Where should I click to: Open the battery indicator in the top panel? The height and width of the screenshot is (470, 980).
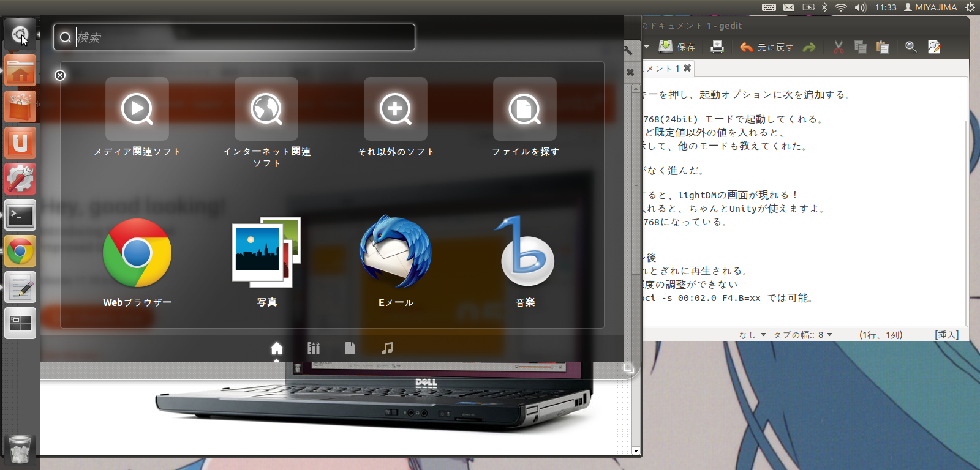809,7
